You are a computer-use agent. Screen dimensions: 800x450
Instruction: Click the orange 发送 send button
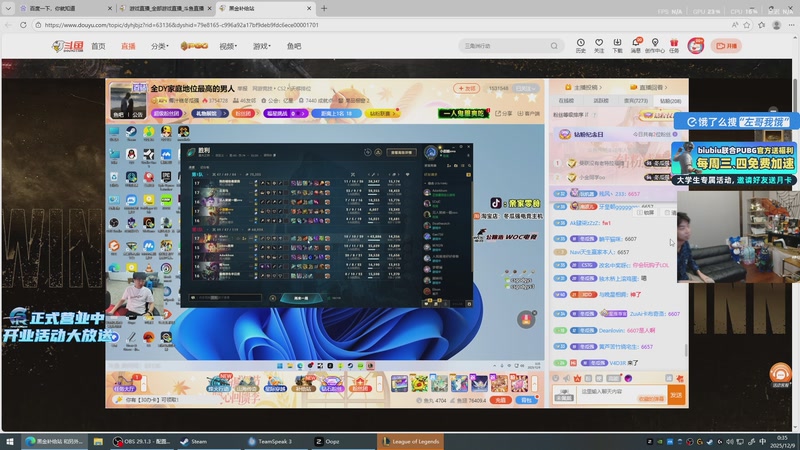(x=676, y=395)
